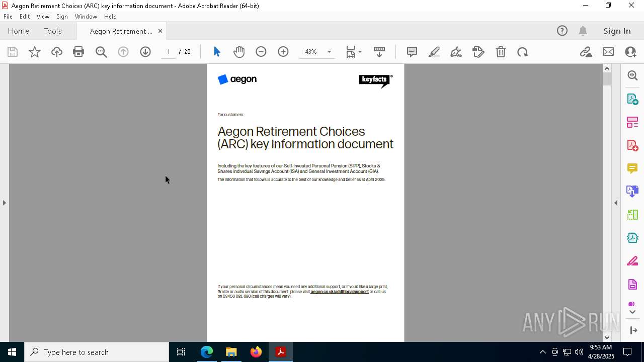
Task: Open the Help question mark icon
Action: coord(562,31)
